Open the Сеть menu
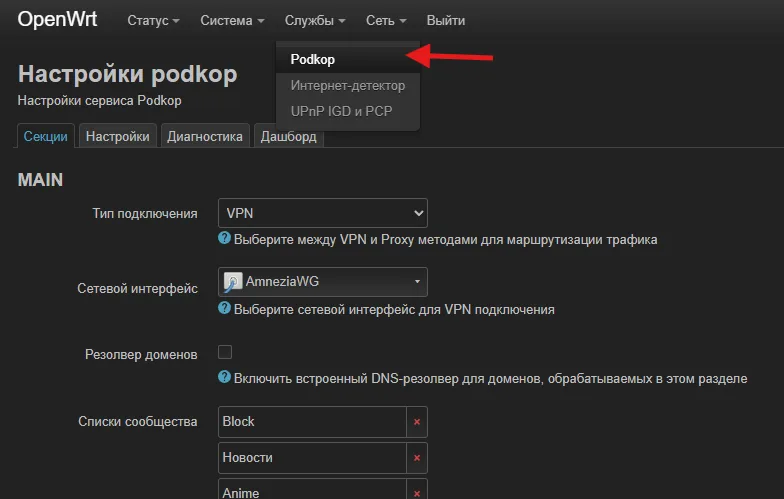The width and height of the screenshot is (784, 499). [386, 20]
